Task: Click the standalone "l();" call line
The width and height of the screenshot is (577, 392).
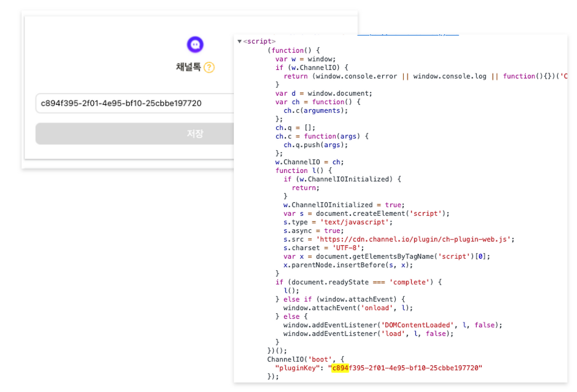Action: click(292, 291)
